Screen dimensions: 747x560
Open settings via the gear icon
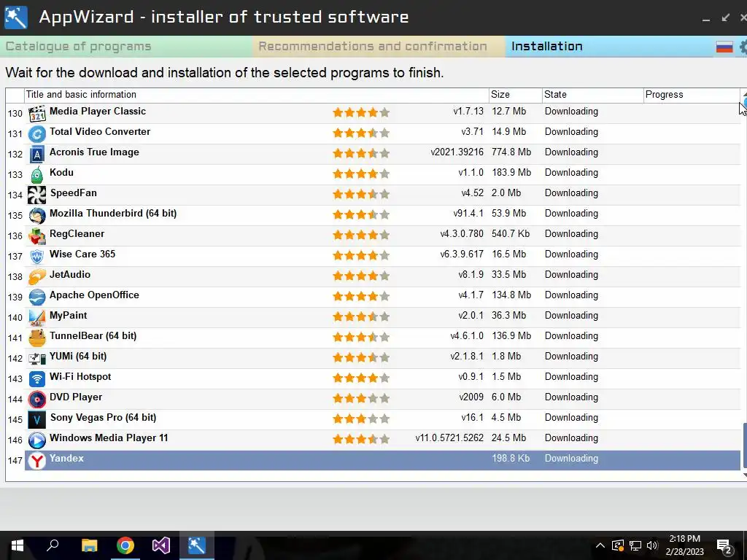pos(743,47)
